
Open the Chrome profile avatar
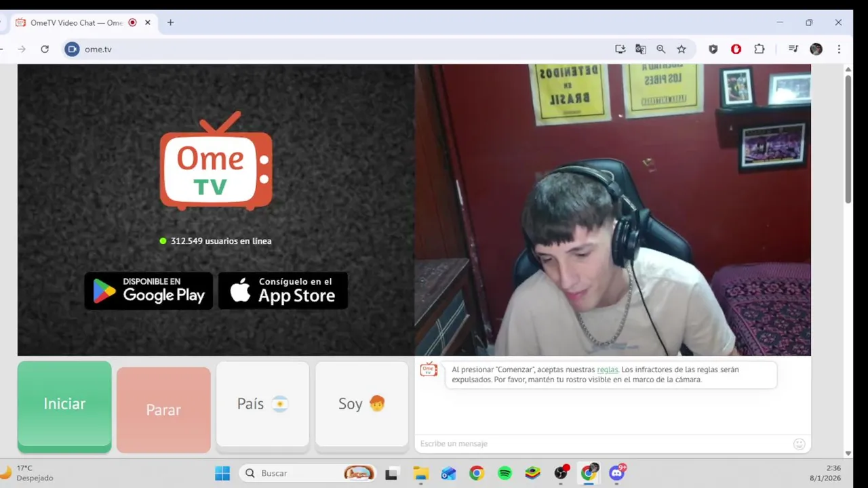pos(816,49)
